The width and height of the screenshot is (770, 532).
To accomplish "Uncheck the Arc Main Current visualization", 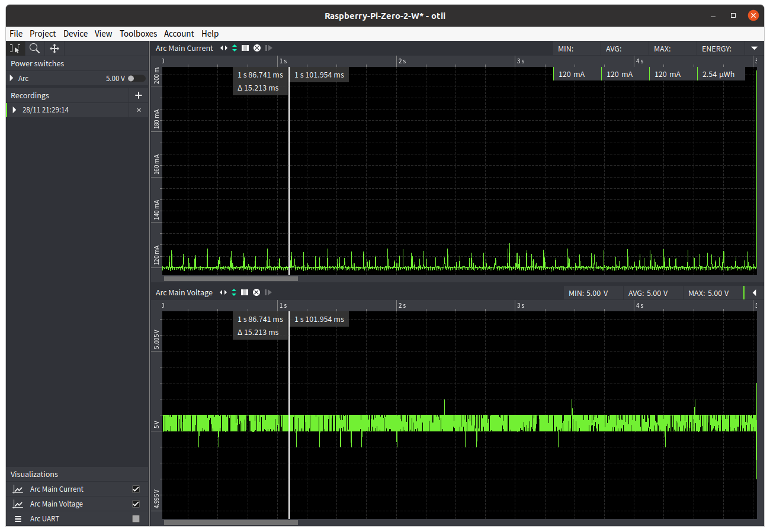I will 136,489.
